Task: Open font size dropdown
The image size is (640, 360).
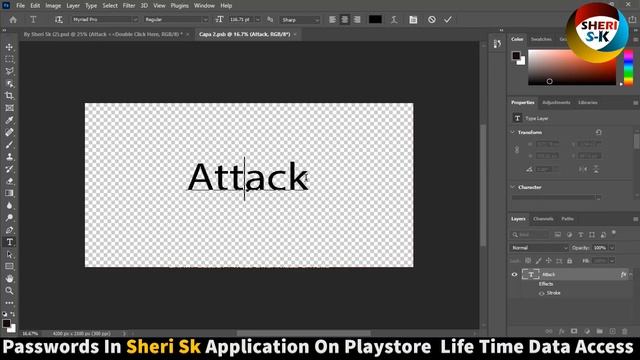Action: [258, 20]
